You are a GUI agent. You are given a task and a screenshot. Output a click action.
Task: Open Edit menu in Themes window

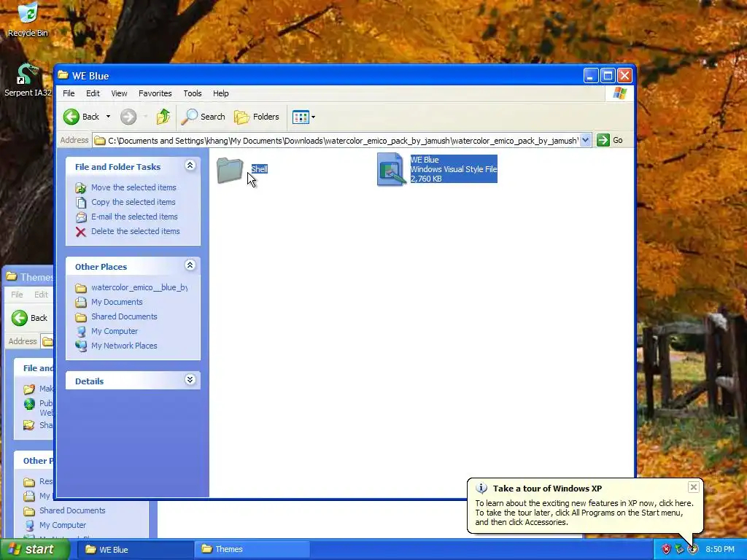41,295
